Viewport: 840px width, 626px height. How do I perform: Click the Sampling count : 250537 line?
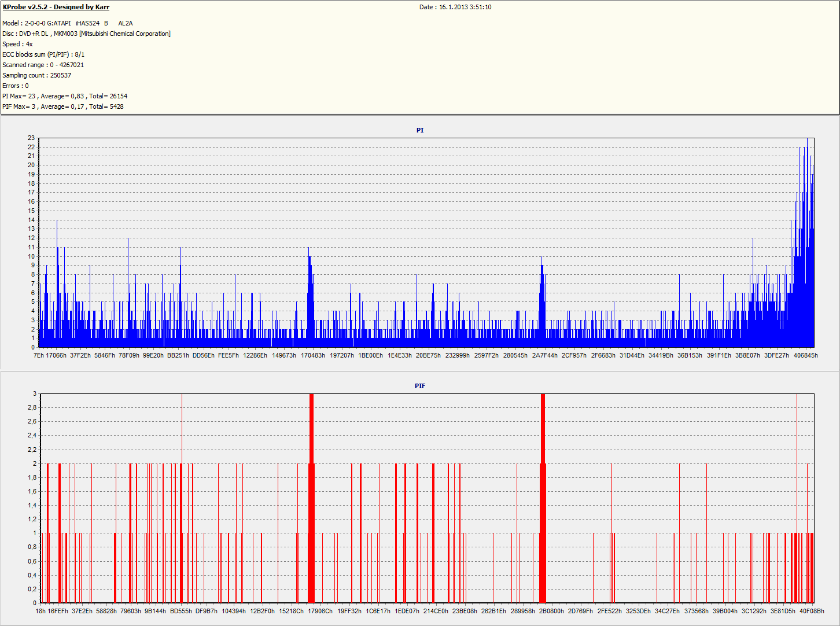coord(36,75)
